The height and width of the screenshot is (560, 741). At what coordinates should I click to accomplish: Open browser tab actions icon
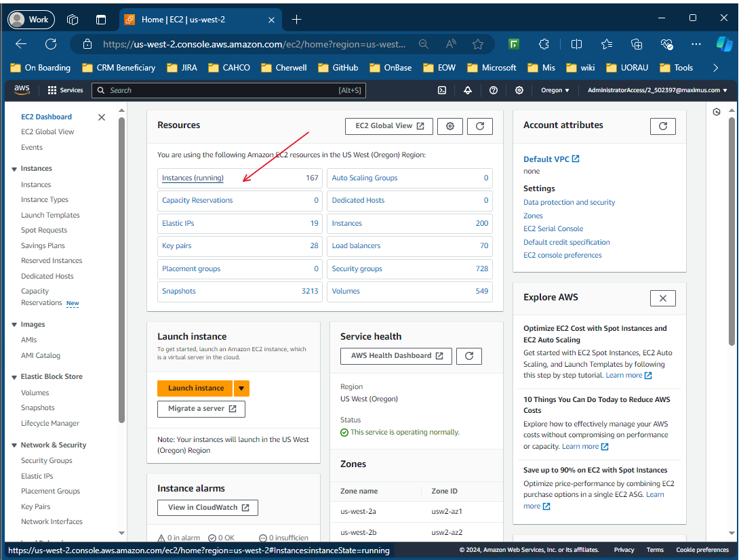tap(100, 20)
